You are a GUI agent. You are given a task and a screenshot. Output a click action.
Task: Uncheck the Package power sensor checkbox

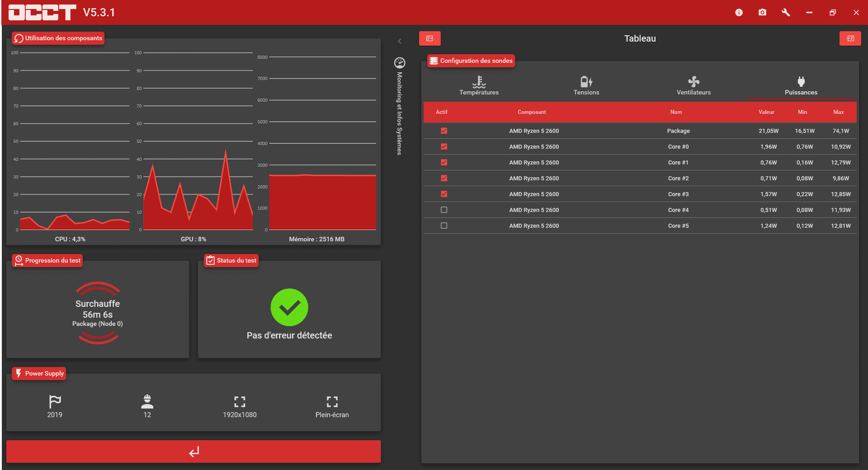point(444,131)
